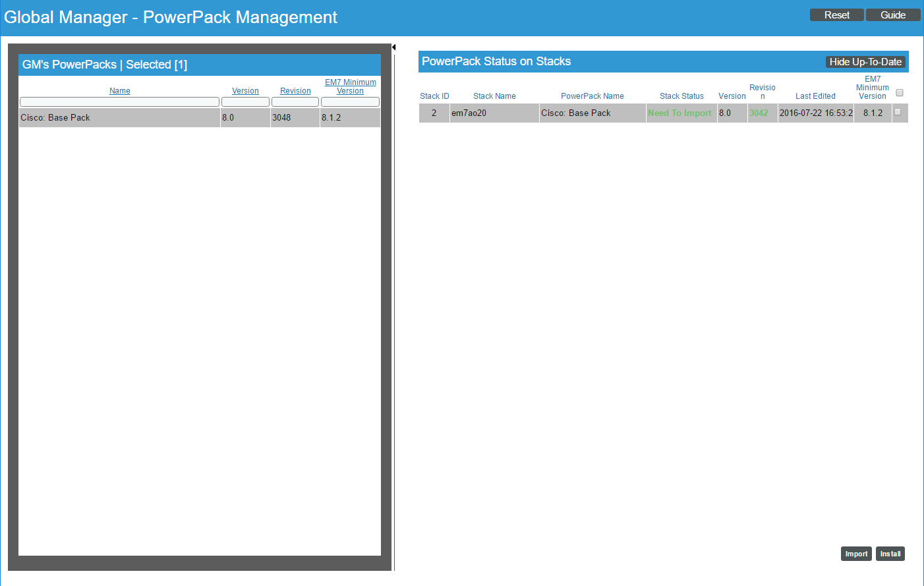Open the Guide
Viewport: 924px width, 586px height.
click(x=892, y=15)
